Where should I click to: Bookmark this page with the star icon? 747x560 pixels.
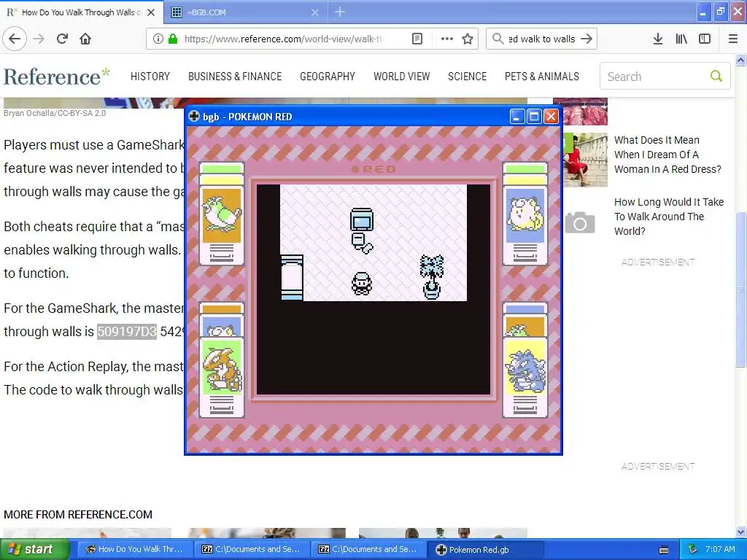[468, 39]
